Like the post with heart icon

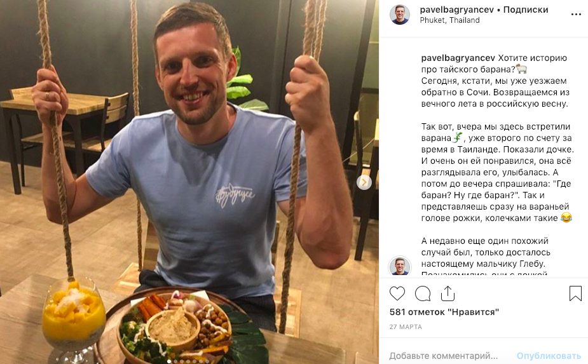[397, 293]
